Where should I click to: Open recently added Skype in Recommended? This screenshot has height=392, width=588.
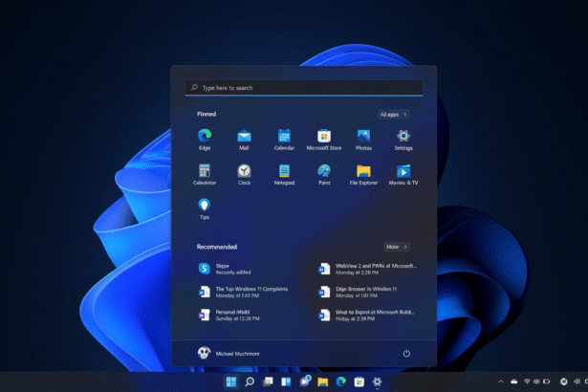tap(225, 269)
